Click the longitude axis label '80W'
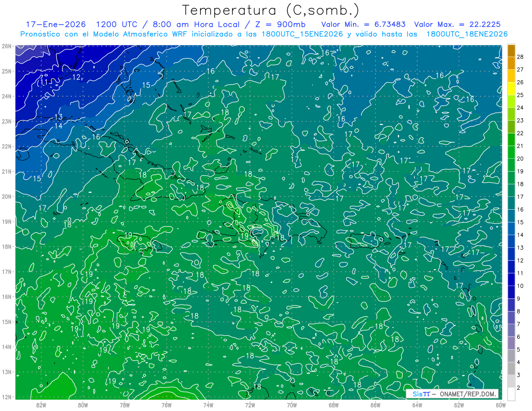Viewport: 532px width, 411px height. [83, 405]
